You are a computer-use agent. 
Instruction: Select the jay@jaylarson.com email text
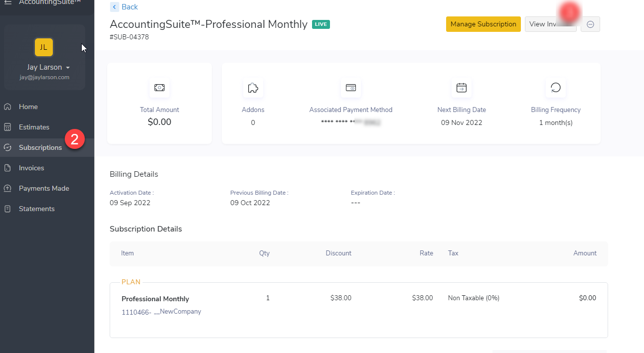click(44, 77)
